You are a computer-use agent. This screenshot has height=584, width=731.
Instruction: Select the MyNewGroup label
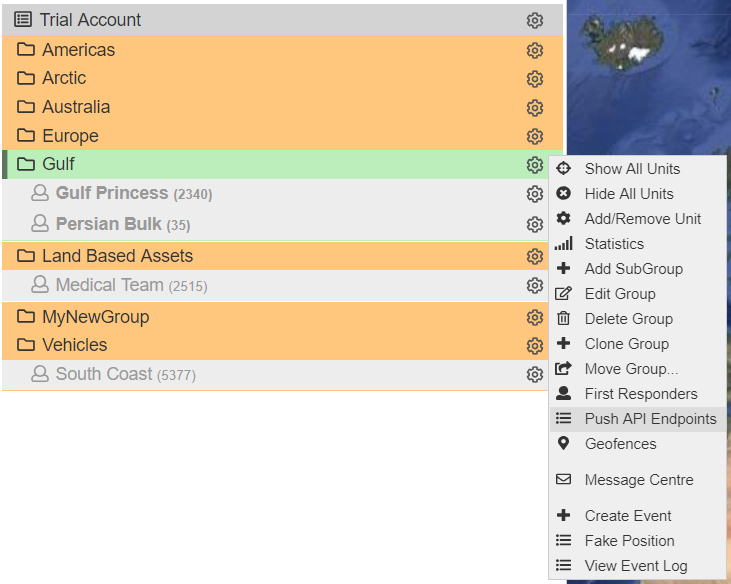pyautogui.click(x=96, y=317)
